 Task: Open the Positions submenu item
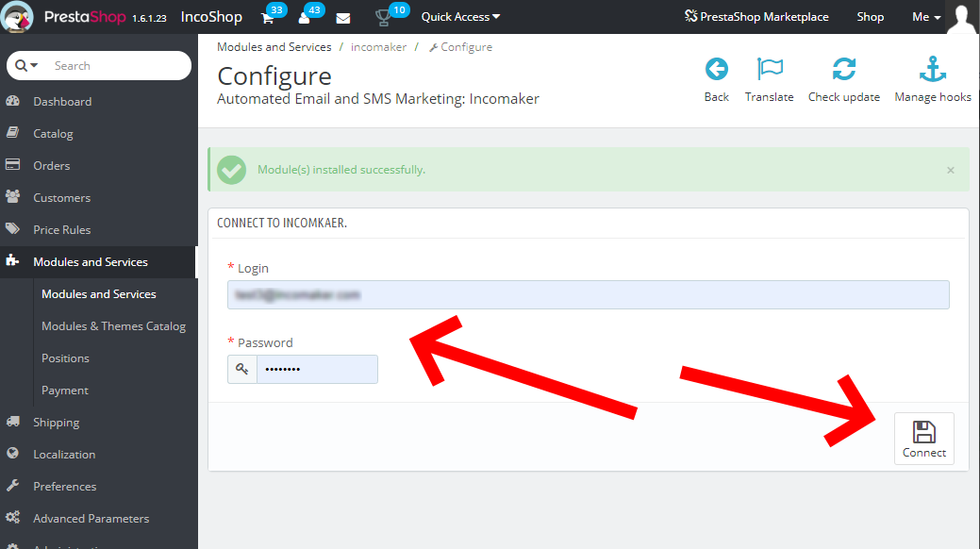[x=66, y=358]
